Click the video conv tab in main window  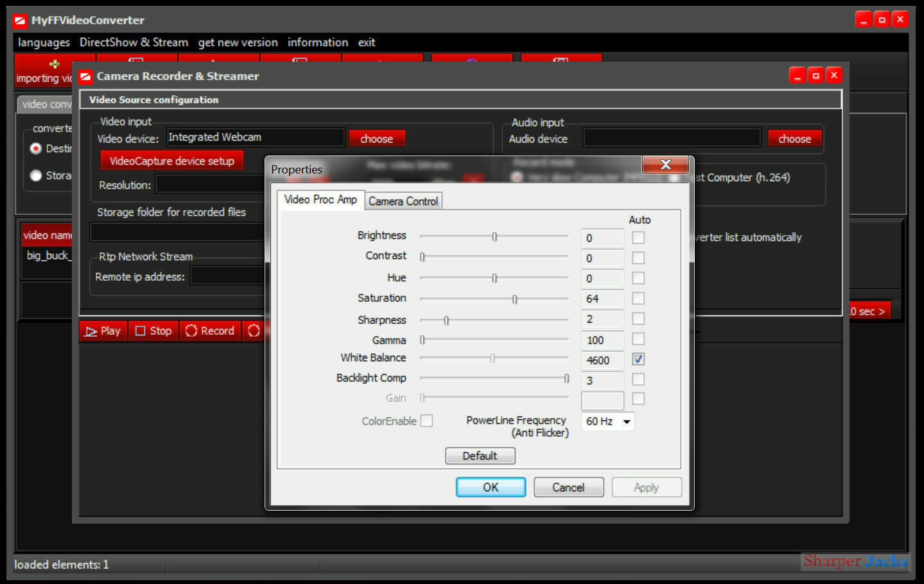tap(45, 104)
